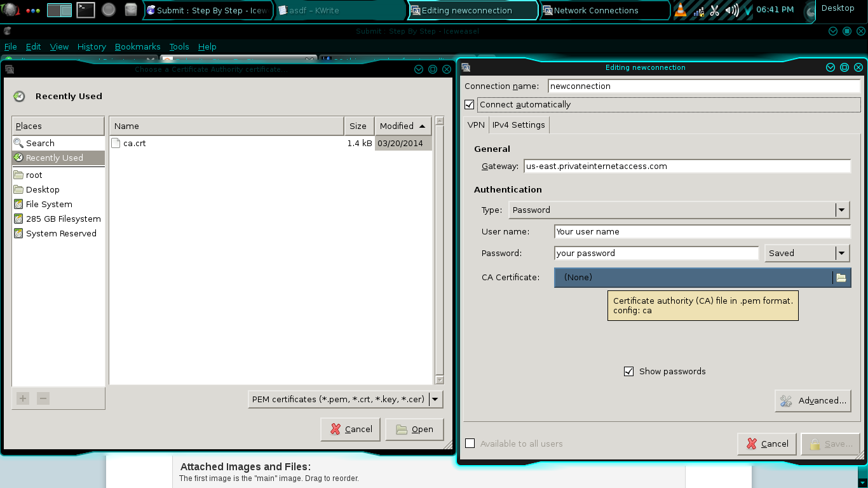Open Klipper scissors clipboard icon

[x=714, y=10]
